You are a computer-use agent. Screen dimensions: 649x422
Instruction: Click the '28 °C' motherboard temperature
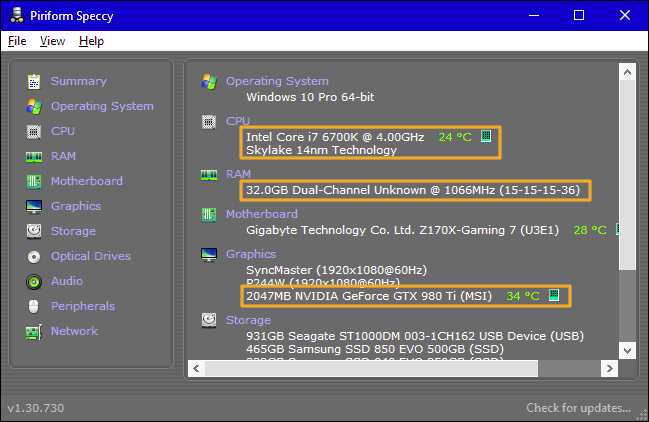coord(590,230)
